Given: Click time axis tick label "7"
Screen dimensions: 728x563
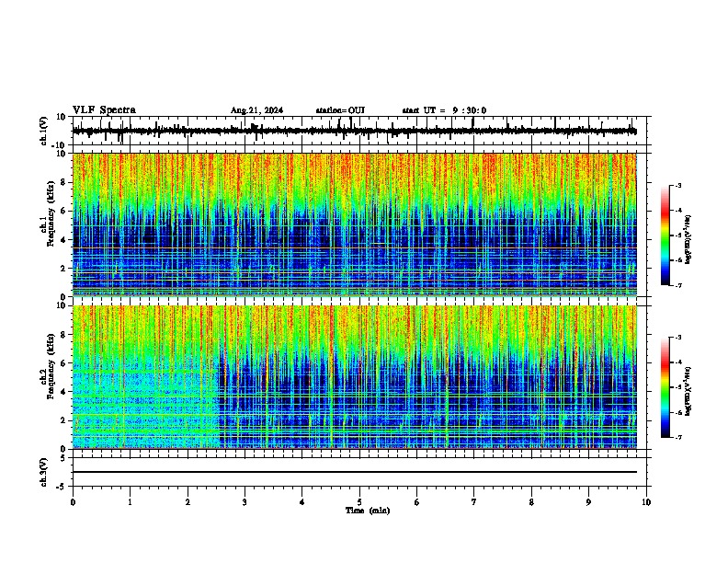Looking at the screenshot, I should 474,502.
